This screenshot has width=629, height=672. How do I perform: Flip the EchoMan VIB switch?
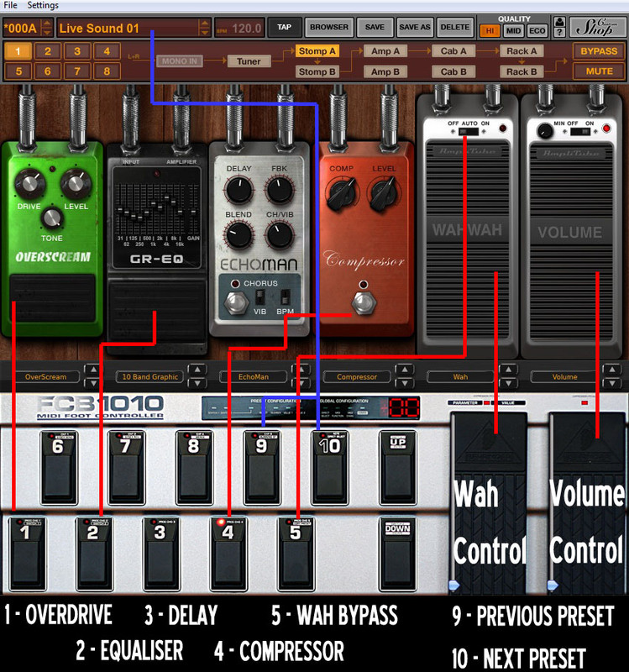point(259,297)
